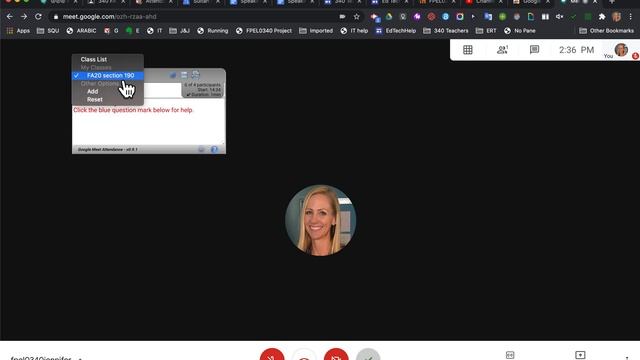
Task: Open the meeting chat panel
Action: coord(534,50)
